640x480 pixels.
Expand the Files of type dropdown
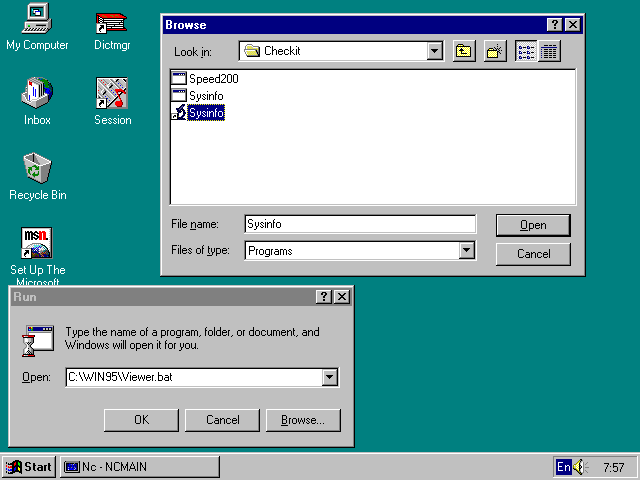click(x=467, y=251)
